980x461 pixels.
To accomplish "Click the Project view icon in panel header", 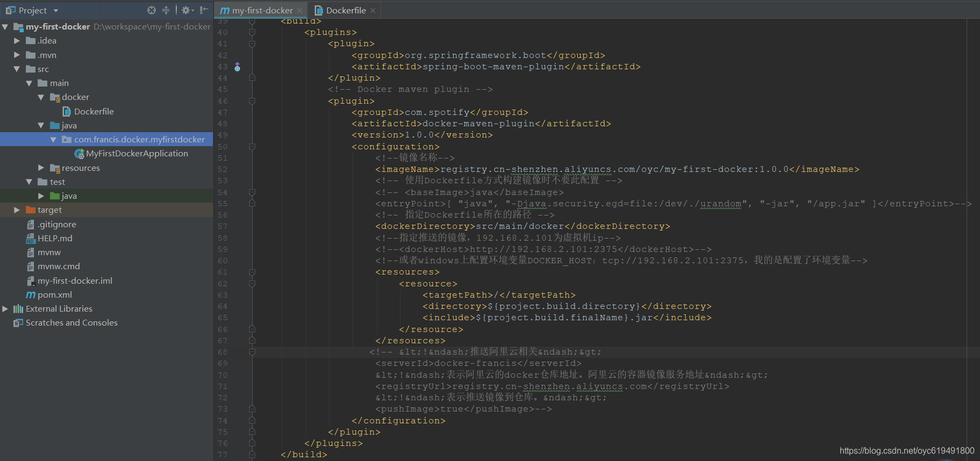I will (x=10, y=10).
